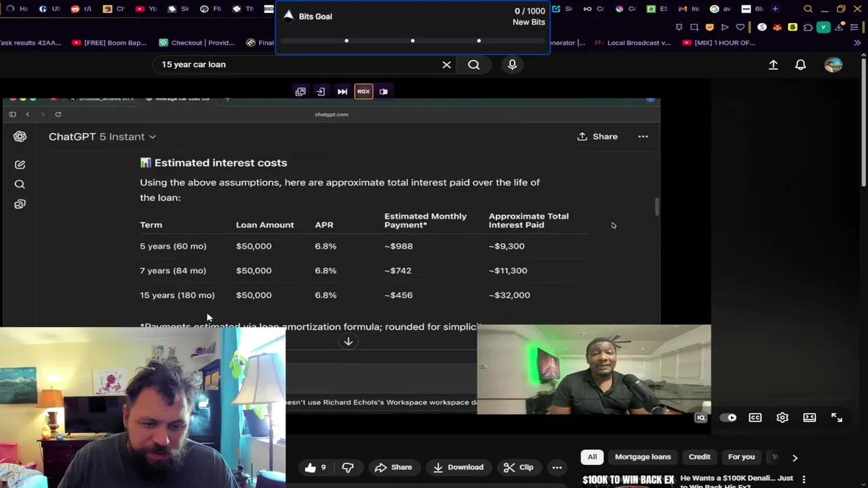Select the Credit filter chip
868x488 pixels.
tap(700, 457)
